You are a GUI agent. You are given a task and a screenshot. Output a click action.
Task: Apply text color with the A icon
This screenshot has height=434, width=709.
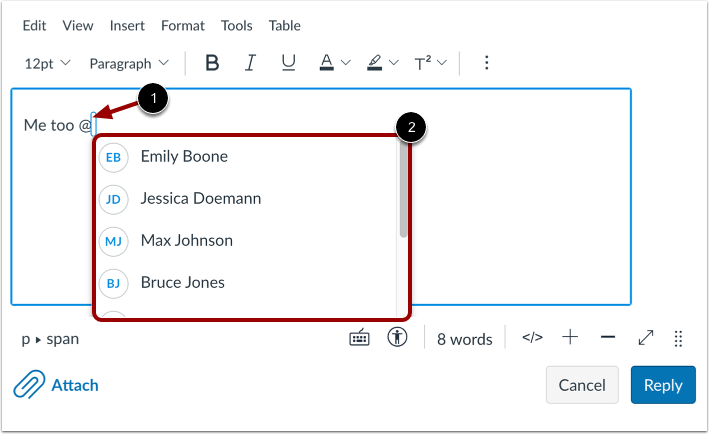326,62
